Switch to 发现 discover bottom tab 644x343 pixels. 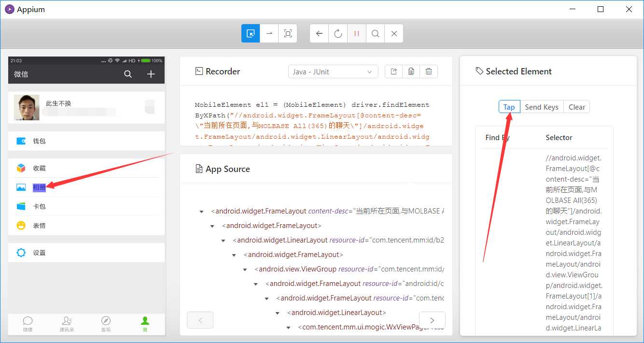point(106,324)
